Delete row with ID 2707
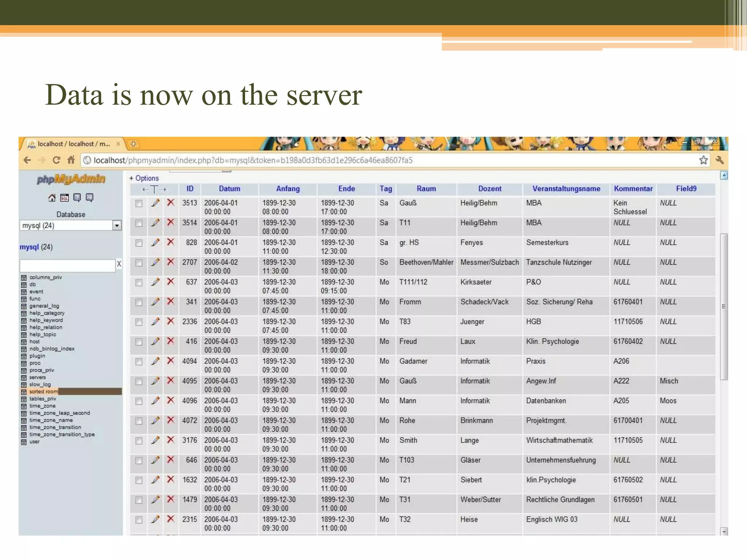Screen dimensions: 747x560 point(170,262)
